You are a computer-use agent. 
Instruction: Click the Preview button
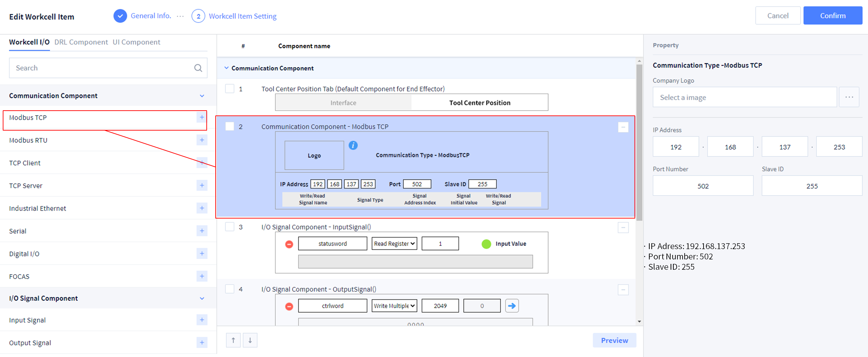614,340
